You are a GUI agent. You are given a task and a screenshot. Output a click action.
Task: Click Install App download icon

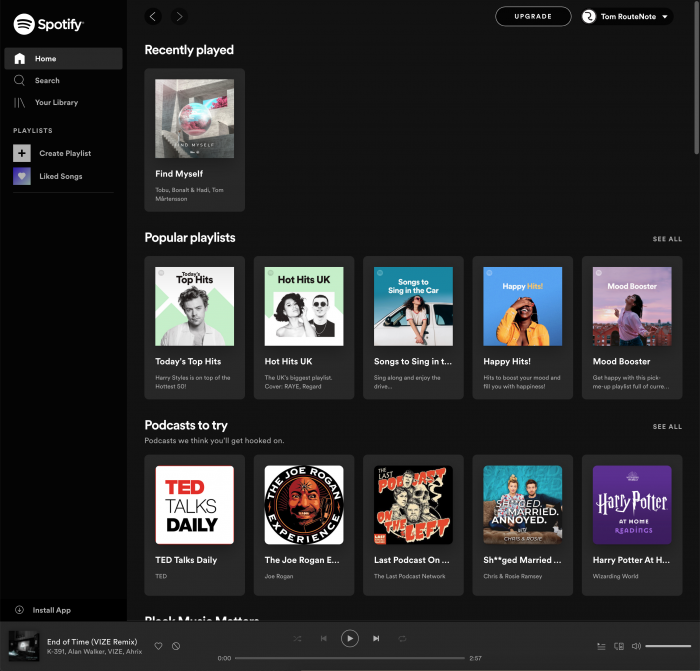pyautogui.click(x=19, y=610)
